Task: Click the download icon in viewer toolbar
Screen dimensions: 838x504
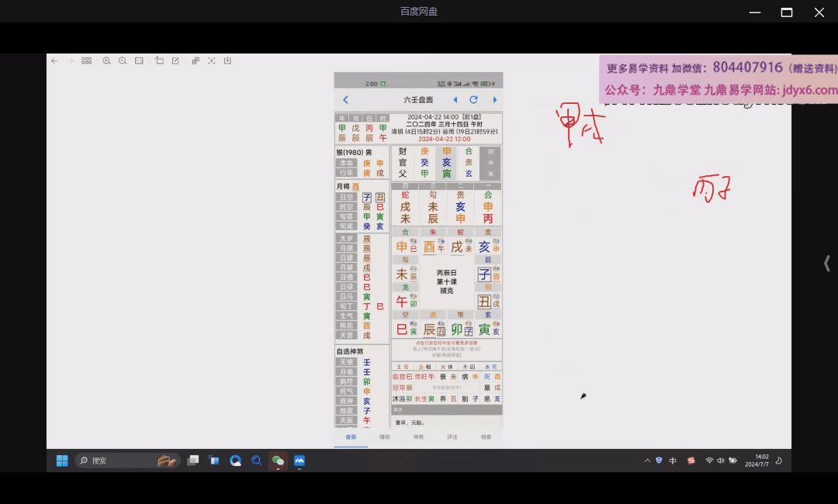Action: point(227,60)
